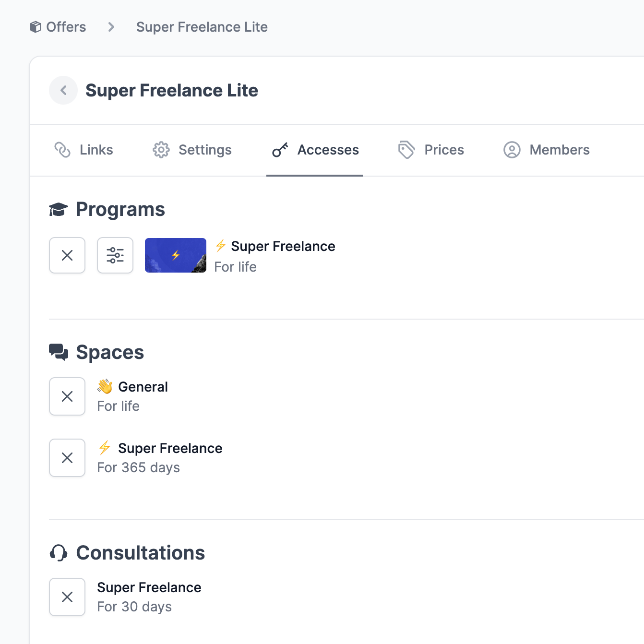
Task: Remove the Super Freelance consultation access
Action: pyautogui.click(x=67, y=597)
